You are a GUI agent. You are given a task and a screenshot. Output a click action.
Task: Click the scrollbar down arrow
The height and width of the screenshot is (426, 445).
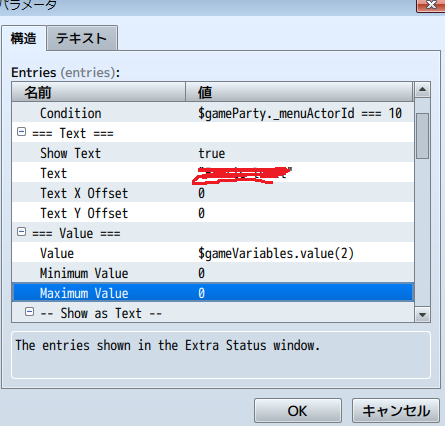pyautogui.click(x=422, y=314)
